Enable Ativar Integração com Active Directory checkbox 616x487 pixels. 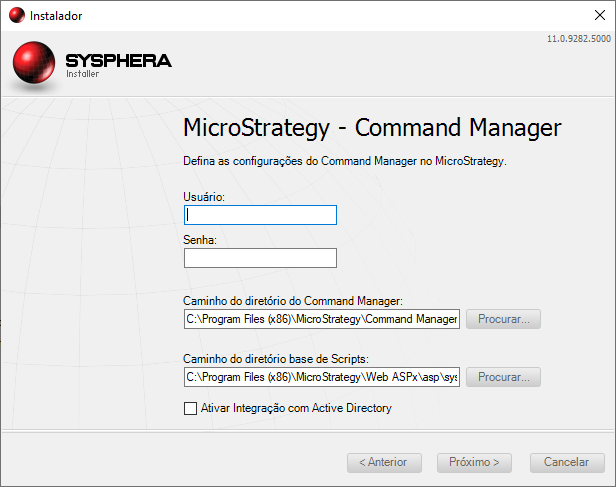(x=191, y=408)
